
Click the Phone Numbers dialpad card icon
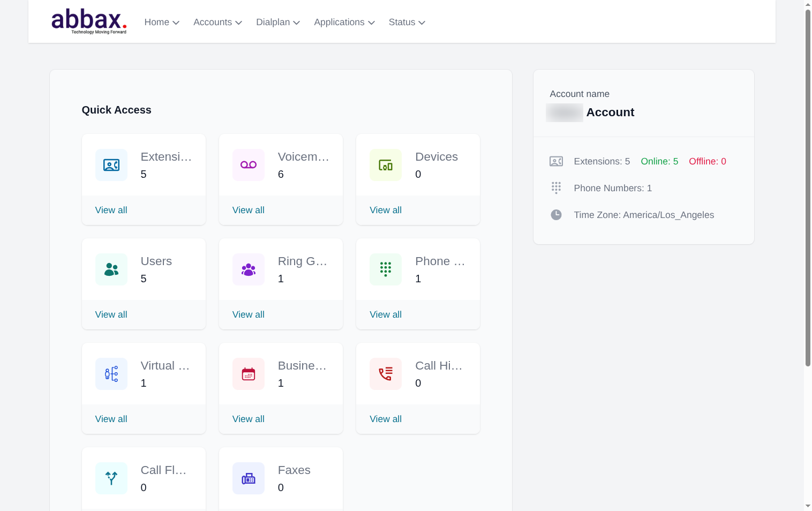[386, 269]
